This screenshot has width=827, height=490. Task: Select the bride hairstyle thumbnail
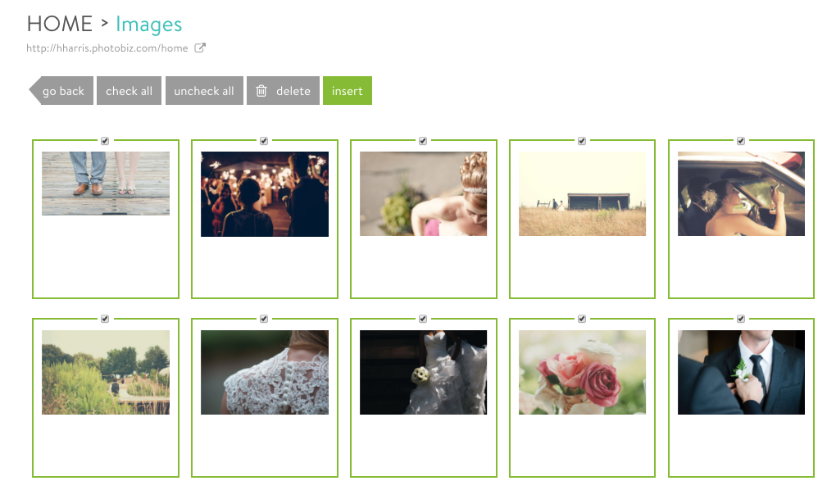tap(424, 194)
